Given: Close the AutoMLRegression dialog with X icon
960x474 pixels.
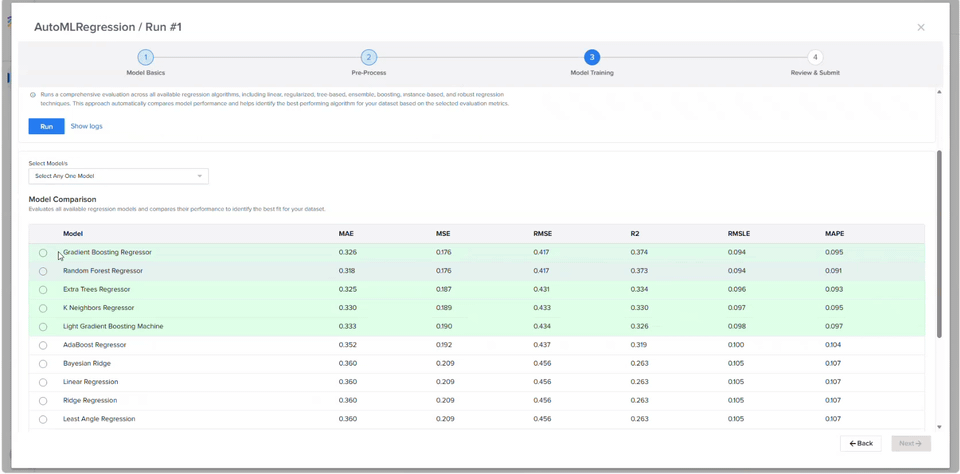Looking at the screenshot, I should [921, 28].
